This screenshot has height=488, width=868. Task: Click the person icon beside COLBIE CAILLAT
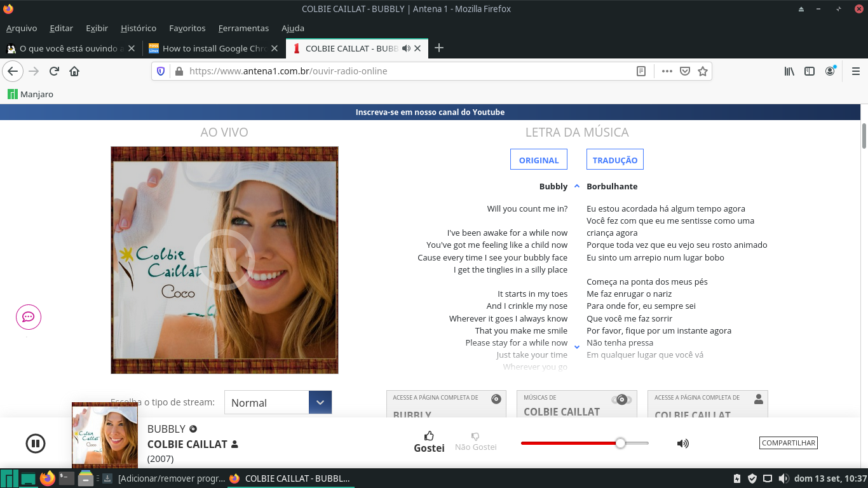234,444
